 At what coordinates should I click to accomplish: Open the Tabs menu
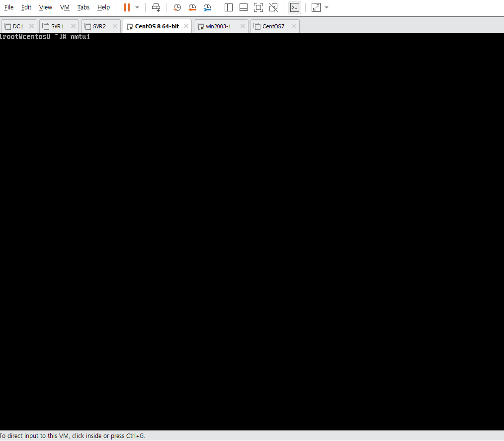(83, 7)
